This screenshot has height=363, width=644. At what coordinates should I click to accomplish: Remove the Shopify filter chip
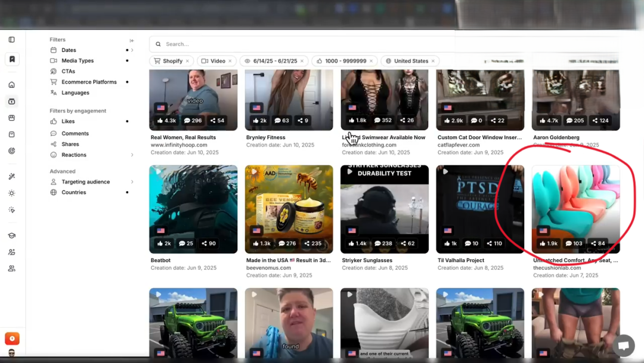[x=188, y=61]
